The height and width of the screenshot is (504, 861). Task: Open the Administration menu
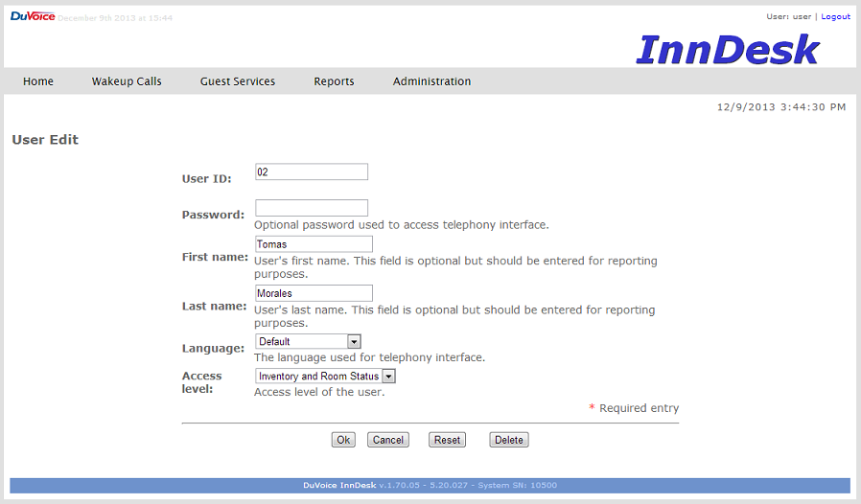click(431, 81)
